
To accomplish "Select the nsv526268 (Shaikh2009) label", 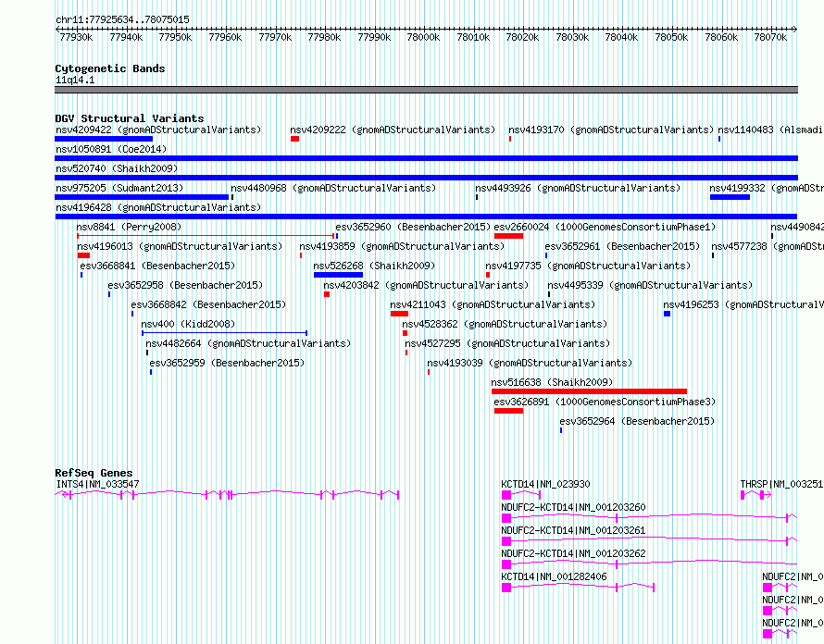I will [374, 266].
